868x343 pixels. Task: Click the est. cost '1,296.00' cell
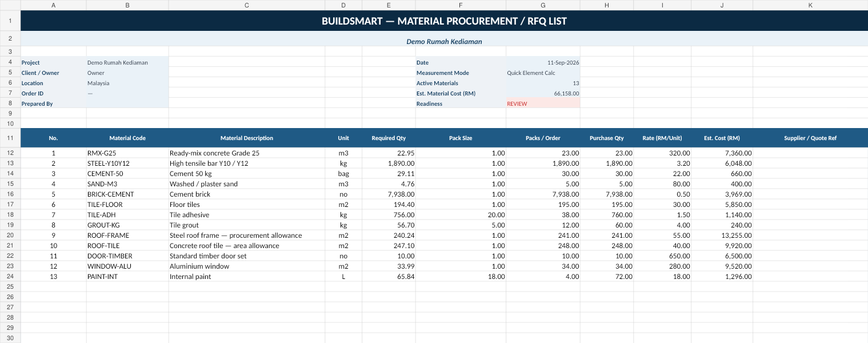(722, 277)
